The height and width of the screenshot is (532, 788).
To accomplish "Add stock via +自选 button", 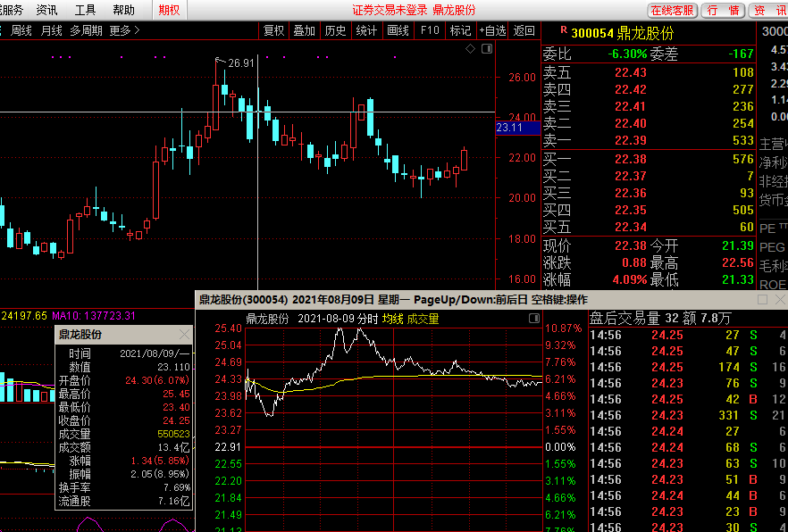I will (492, 30).
